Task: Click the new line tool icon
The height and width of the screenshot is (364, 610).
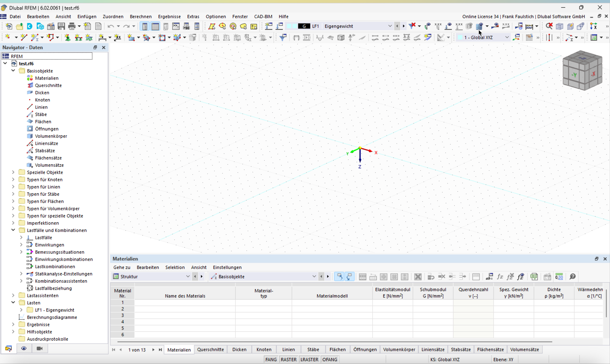Action: 24,38
